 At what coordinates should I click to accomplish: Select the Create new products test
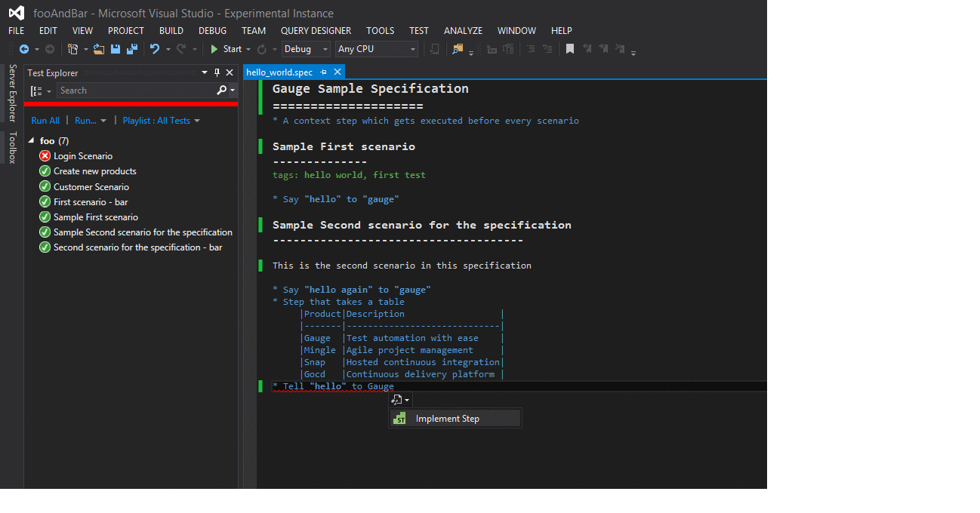pos(95,171)
